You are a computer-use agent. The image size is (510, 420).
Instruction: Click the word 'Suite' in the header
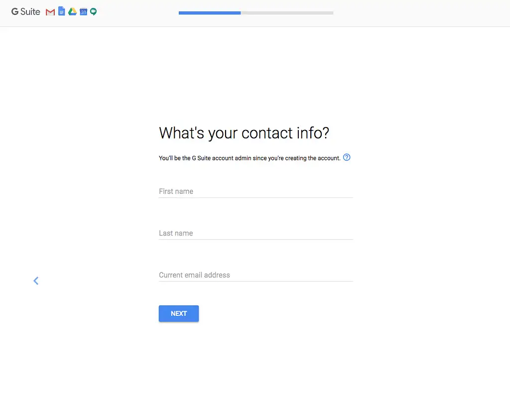30,11
